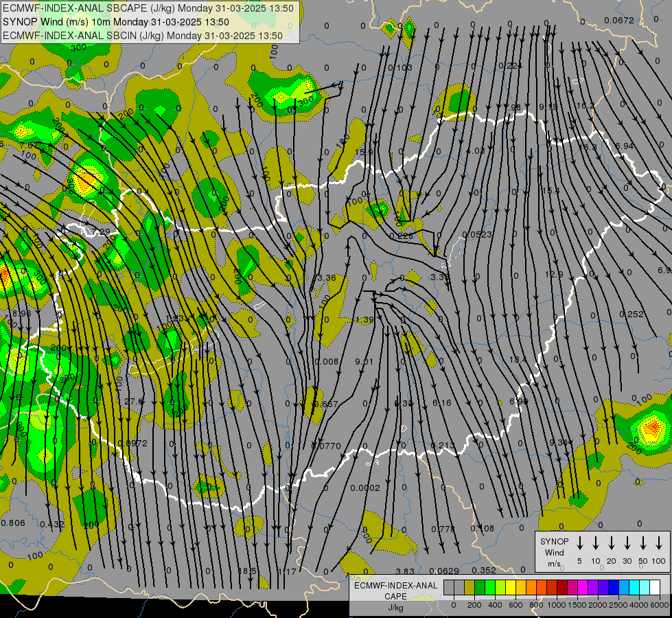672x618 pixels.
Task: Click the map value 0.252
Action: [x=632, y=314]
